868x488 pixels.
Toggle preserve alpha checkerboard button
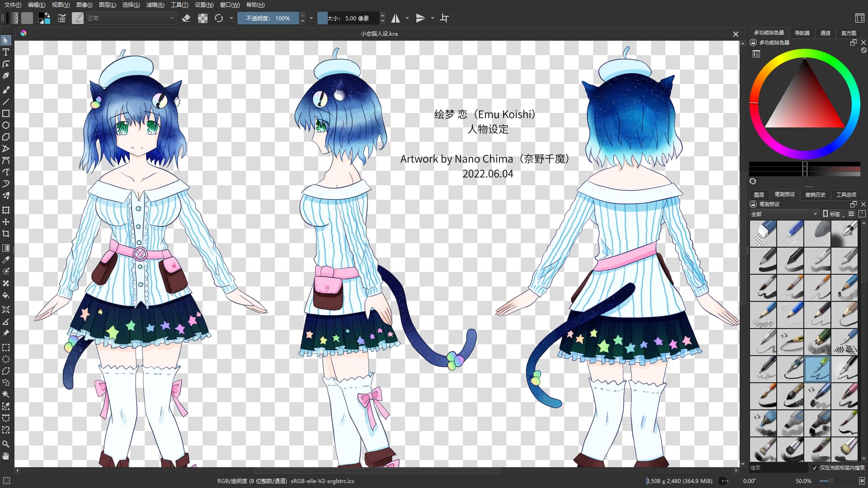[203, 18]
